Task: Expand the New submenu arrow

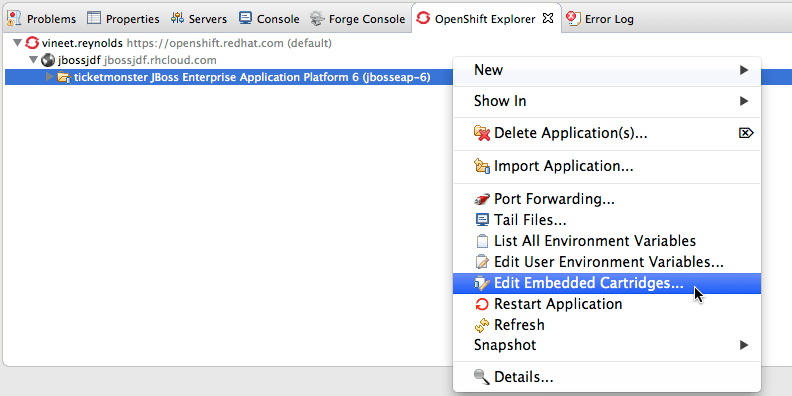Action: click(x=744, y=70)
